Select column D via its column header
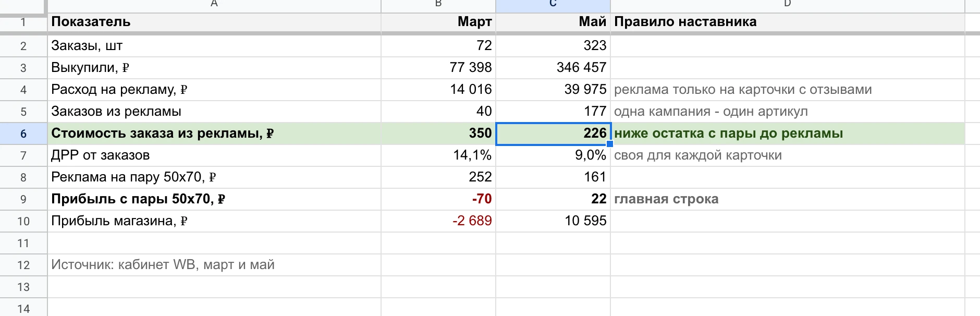 click(788, 5)
